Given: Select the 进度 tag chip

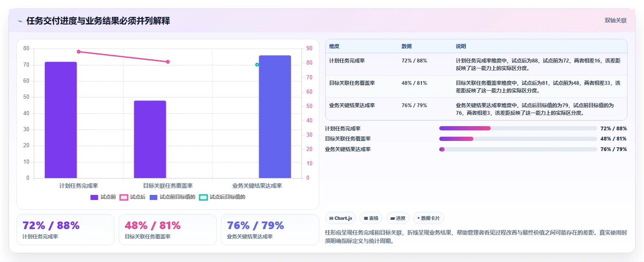Looking at the screenshot, I should pos(398,218).
